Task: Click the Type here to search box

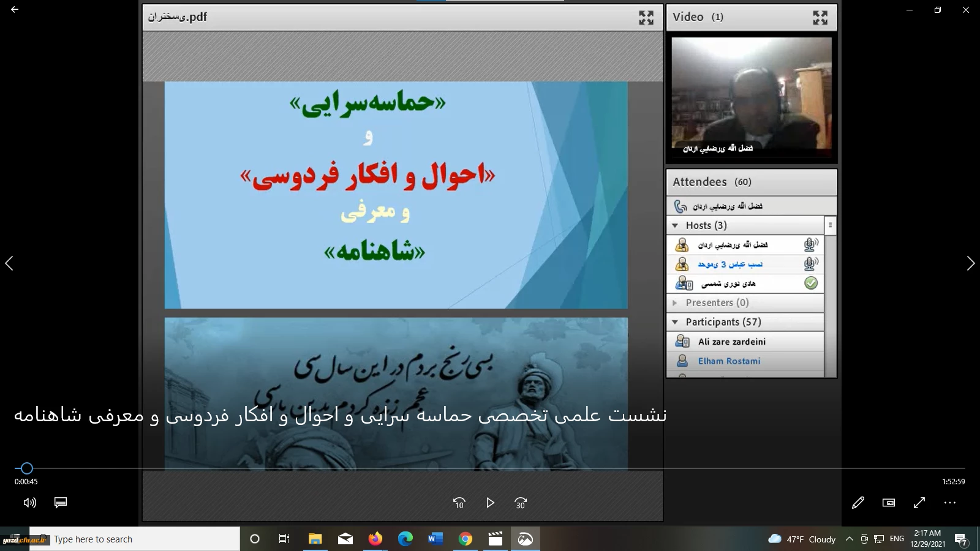Action: click(135, 539)
